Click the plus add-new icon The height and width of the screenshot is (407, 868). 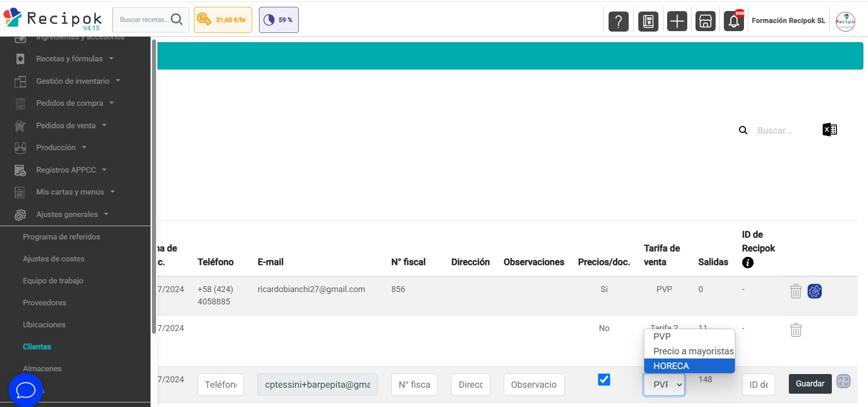[x=677, y=21]
